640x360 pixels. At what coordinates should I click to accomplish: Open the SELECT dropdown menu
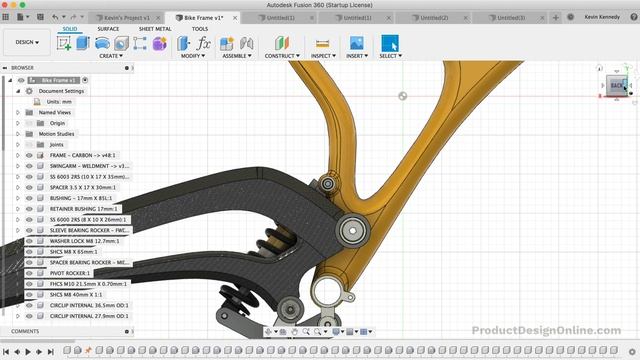click(x=390, y=56)
